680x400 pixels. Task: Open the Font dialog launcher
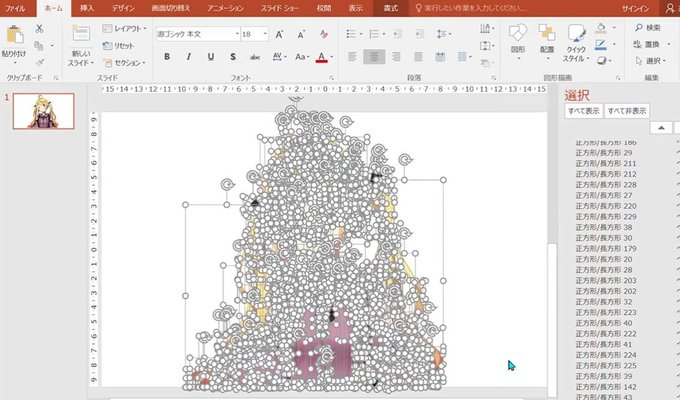[x=332, y=78]
